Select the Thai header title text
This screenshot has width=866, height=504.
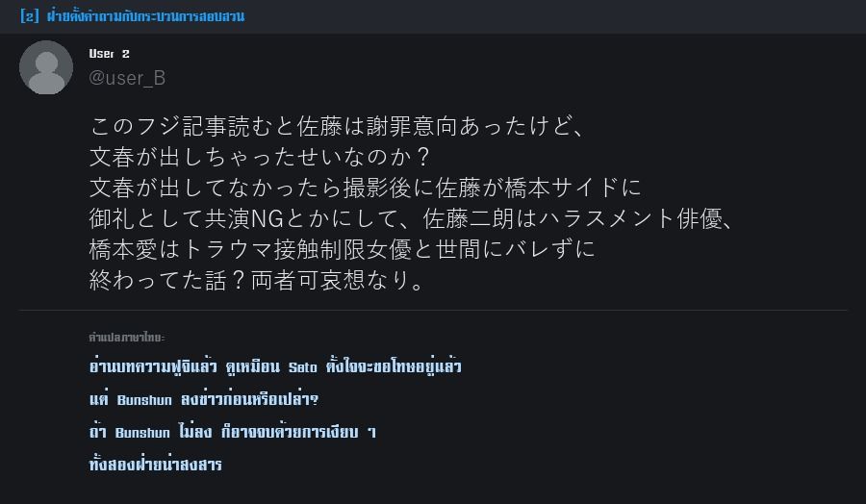[x=145, y=16]
